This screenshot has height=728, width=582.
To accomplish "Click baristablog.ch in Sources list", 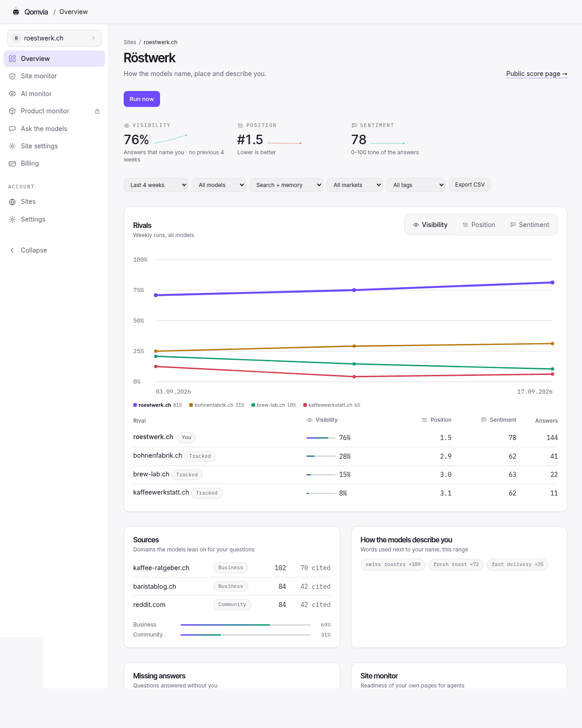I will [155, 586].
